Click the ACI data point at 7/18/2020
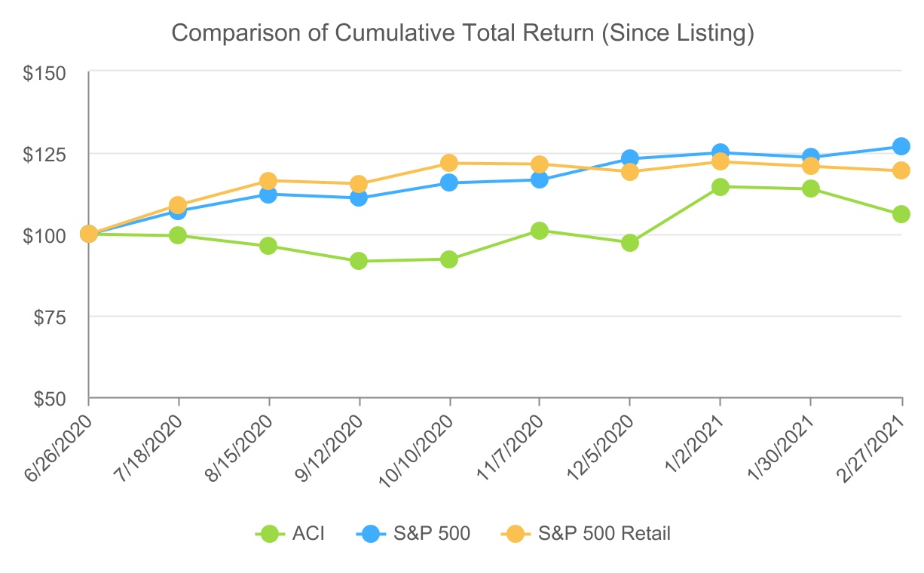924x573 pixels. [x=178, y=235]
